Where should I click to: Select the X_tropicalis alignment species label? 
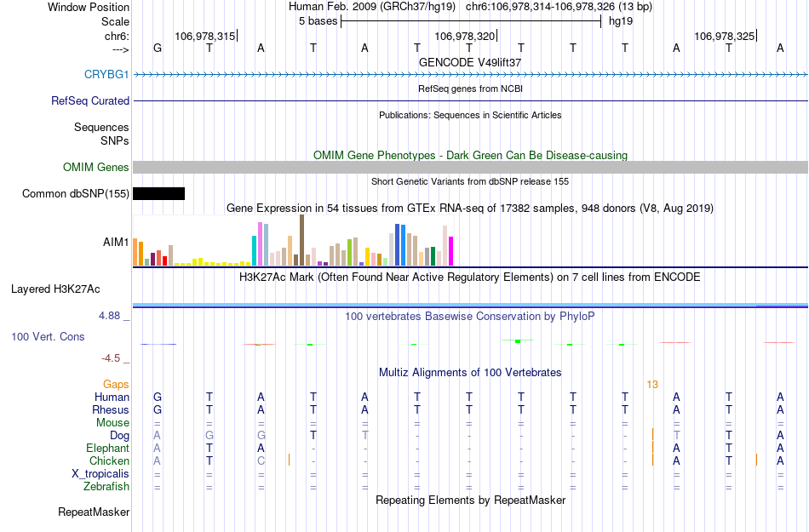click(x=100, y=474)
